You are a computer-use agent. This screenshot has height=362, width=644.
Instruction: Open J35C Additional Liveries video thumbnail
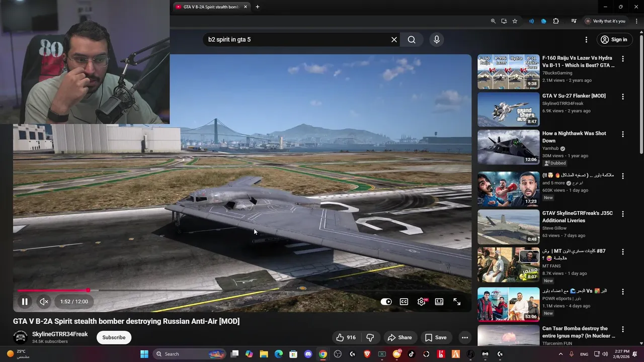[x=508, y=227]
